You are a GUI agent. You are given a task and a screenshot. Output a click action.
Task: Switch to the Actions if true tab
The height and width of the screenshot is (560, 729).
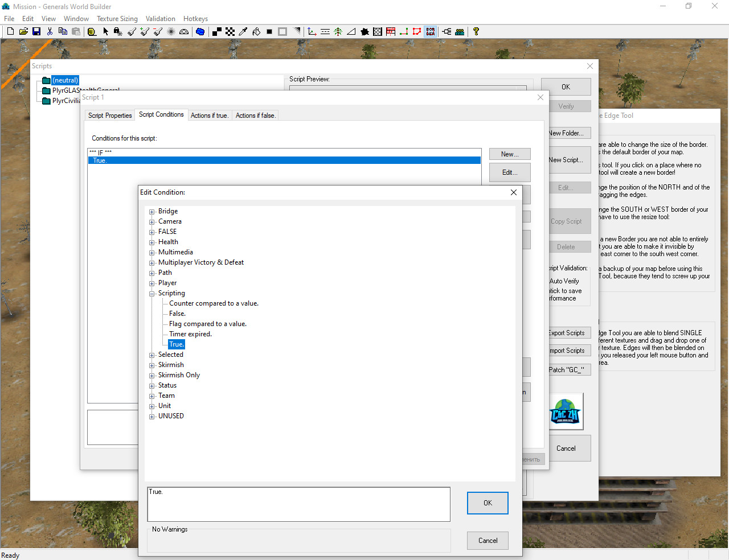(x=210, y=116)
